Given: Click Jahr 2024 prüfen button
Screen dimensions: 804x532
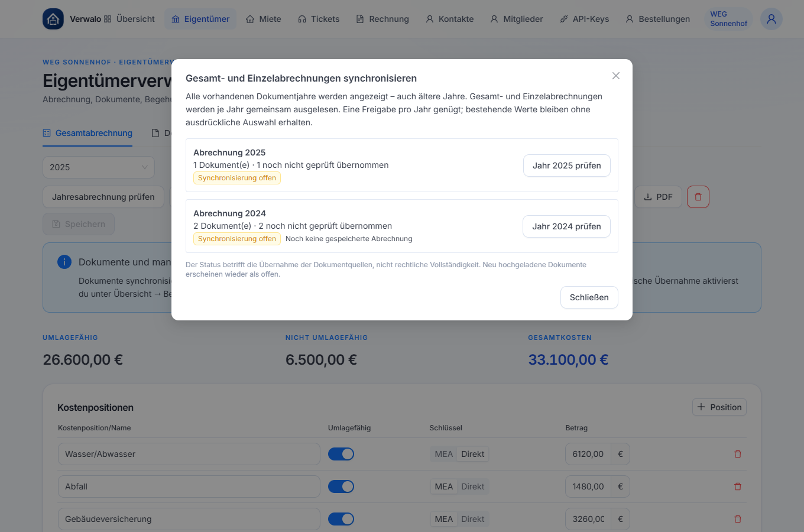Looking at the screenshot, I should (566, 226).
